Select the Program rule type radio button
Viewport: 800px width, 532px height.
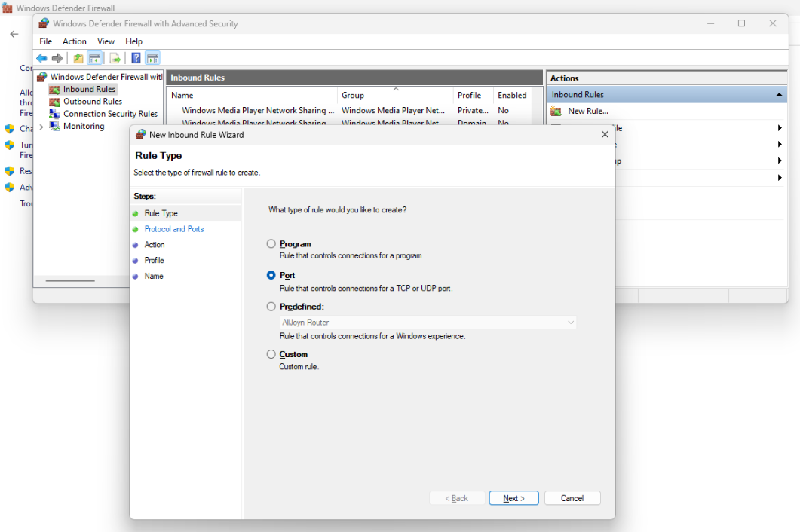tap(271, 244)
